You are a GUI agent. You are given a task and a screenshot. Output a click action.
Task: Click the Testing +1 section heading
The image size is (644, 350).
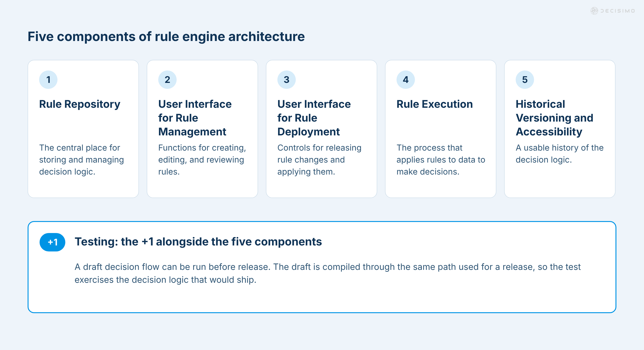198,242
